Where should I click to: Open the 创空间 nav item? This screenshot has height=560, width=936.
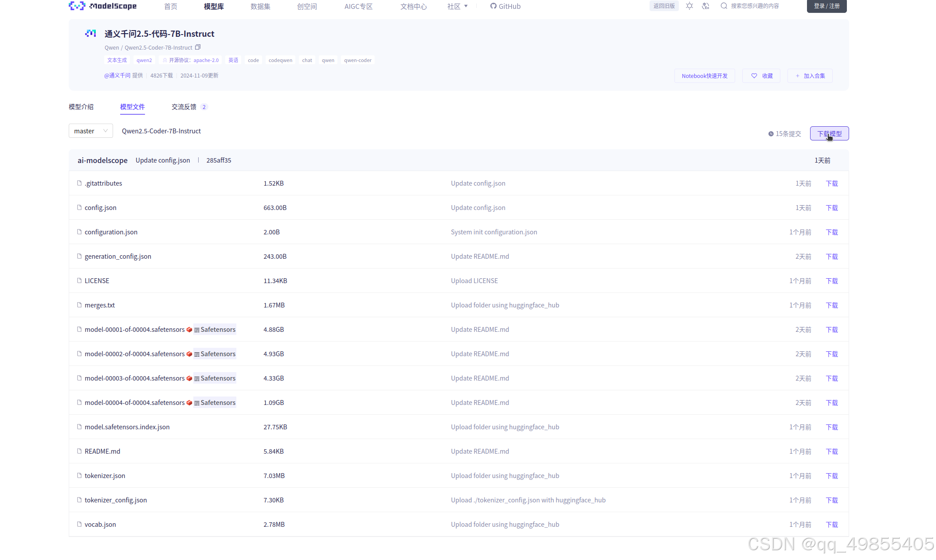click(307, 6)
